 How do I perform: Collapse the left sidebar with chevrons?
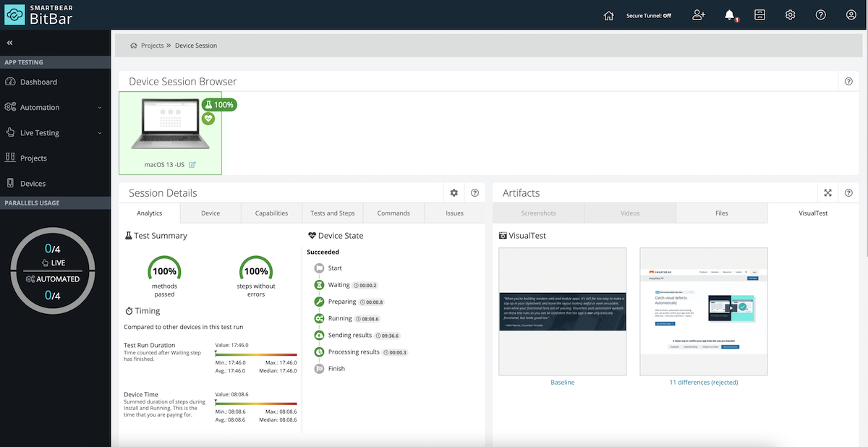pos(9,43)
